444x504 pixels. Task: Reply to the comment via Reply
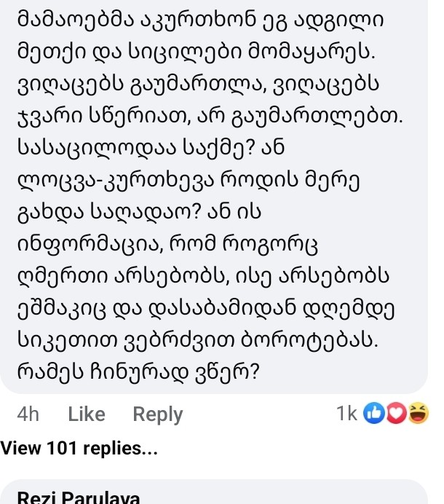click(157, 414)
